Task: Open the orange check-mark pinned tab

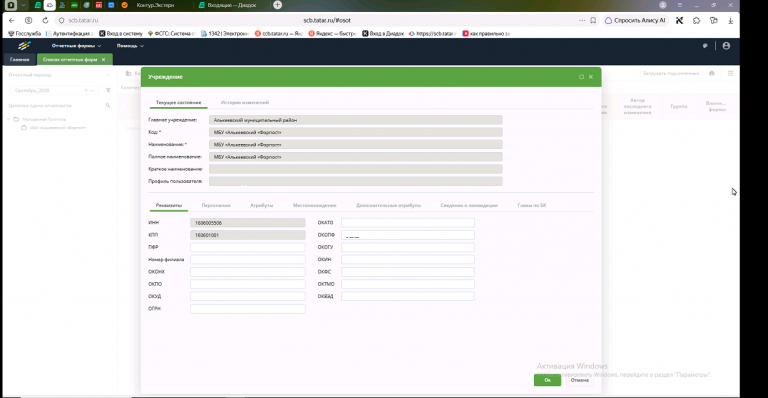Action: (124, 5)
